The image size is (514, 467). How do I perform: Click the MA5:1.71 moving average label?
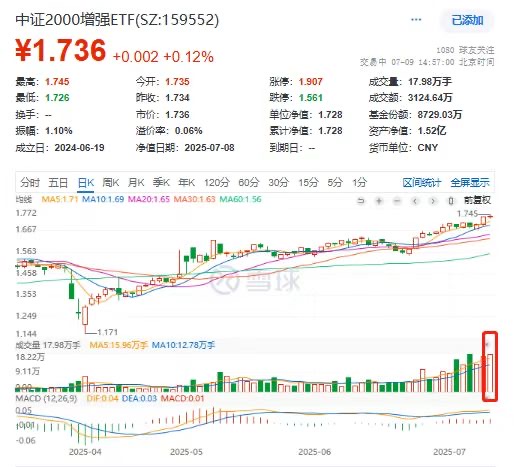pos(60,200)
